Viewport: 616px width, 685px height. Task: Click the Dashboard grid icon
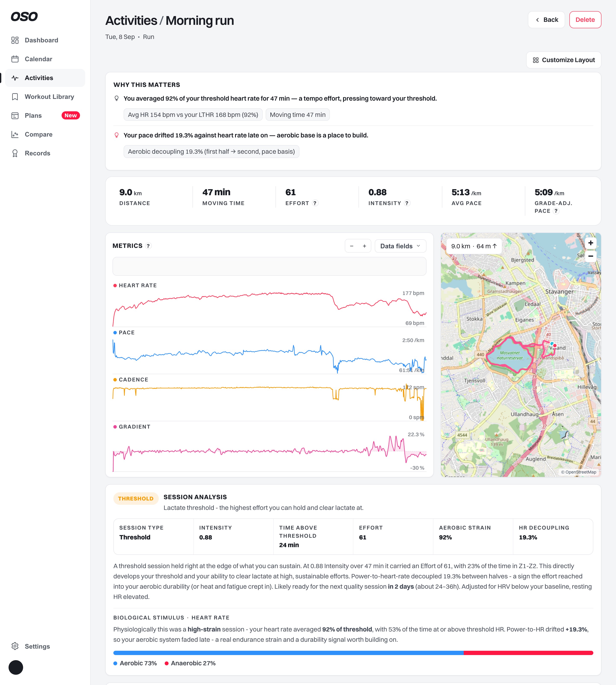click(15, 40)
